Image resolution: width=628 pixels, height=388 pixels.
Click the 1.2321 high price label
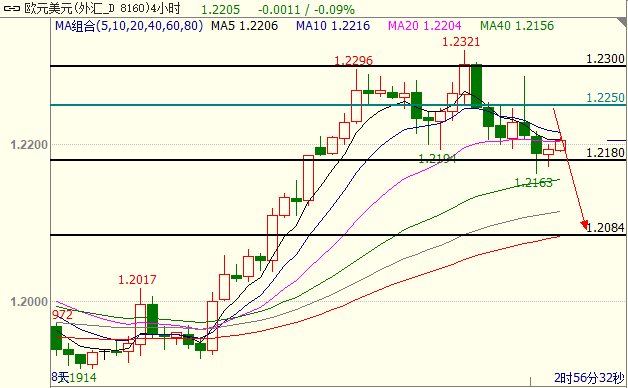(x=461, y=41)
